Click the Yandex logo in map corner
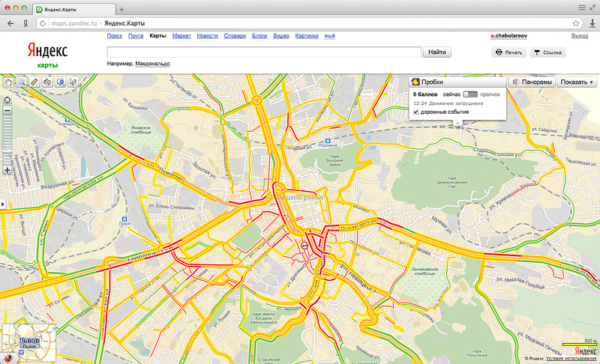 586,351
